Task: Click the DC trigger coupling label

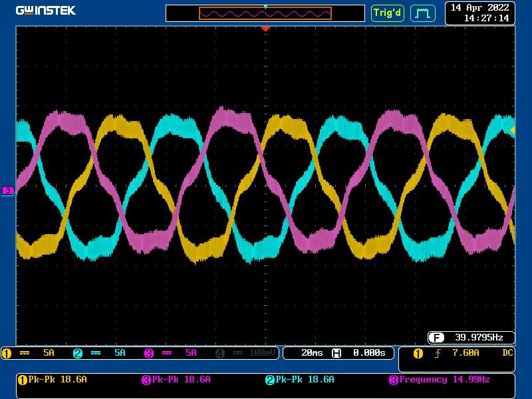Action: 507,353
